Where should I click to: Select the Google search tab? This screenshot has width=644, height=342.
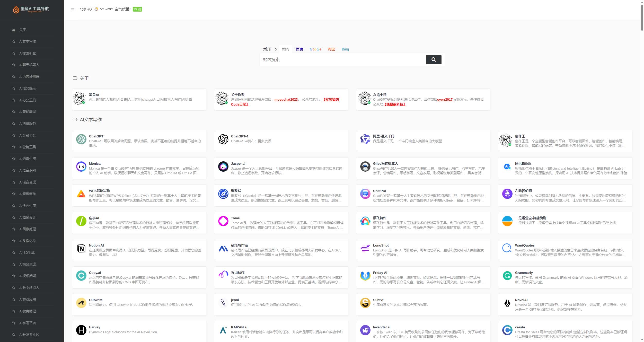pyautogui.click(x=315, y=49)
